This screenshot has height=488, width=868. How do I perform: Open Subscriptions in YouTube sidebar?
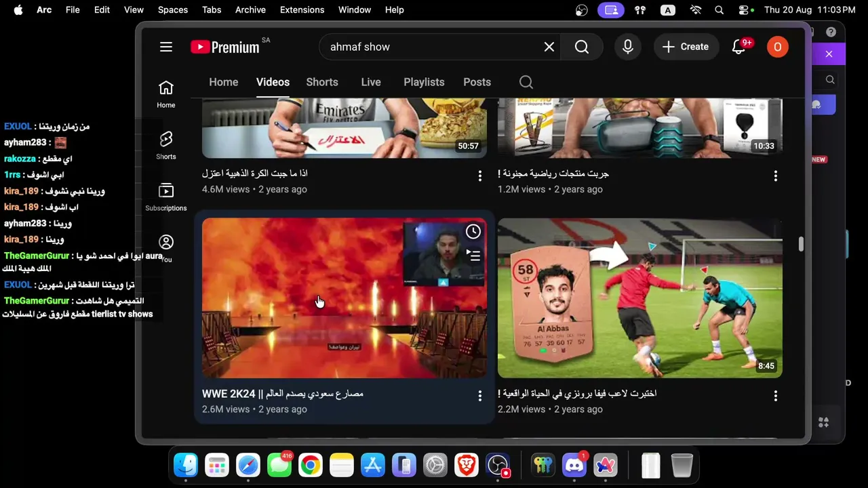(166, 197)
